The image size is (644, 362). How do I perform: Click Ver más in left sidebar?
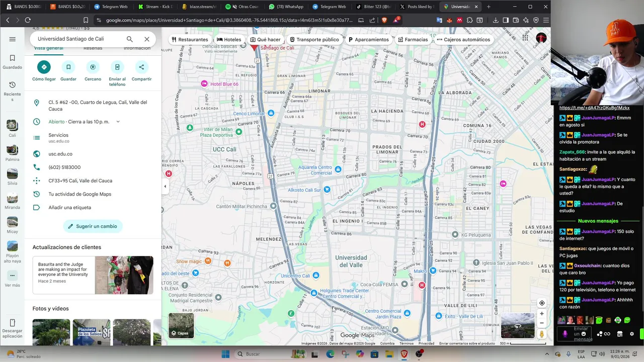[13, 279]
